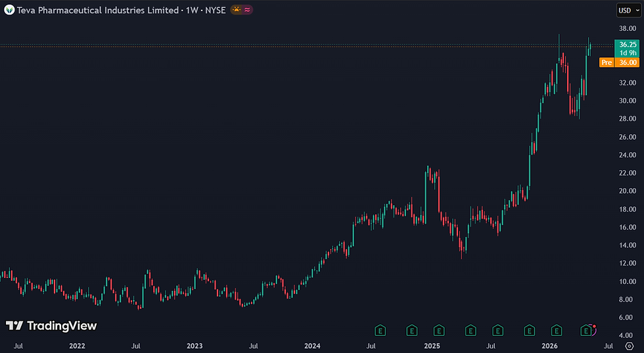Viewport: 644px width, 353px height.
Task: Click the 32.00 price axis label
Action: pyautogui.click(x=628, y=83)
